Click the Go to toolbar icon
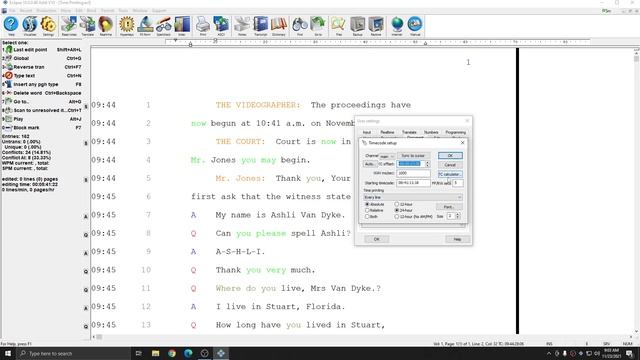The image size is (640, 360). click(x=318, y=25)
